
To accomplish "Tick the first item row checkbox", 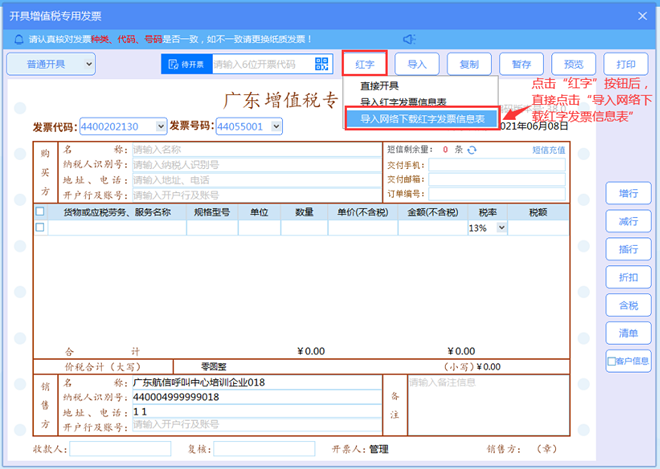I will tap(40, 227).
